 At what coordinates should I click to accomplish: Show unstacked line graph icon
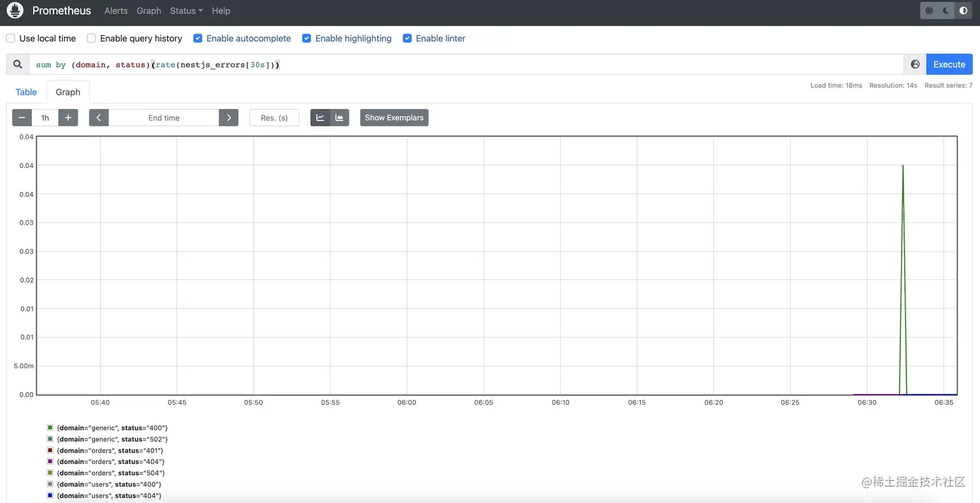tap(320, 117)
